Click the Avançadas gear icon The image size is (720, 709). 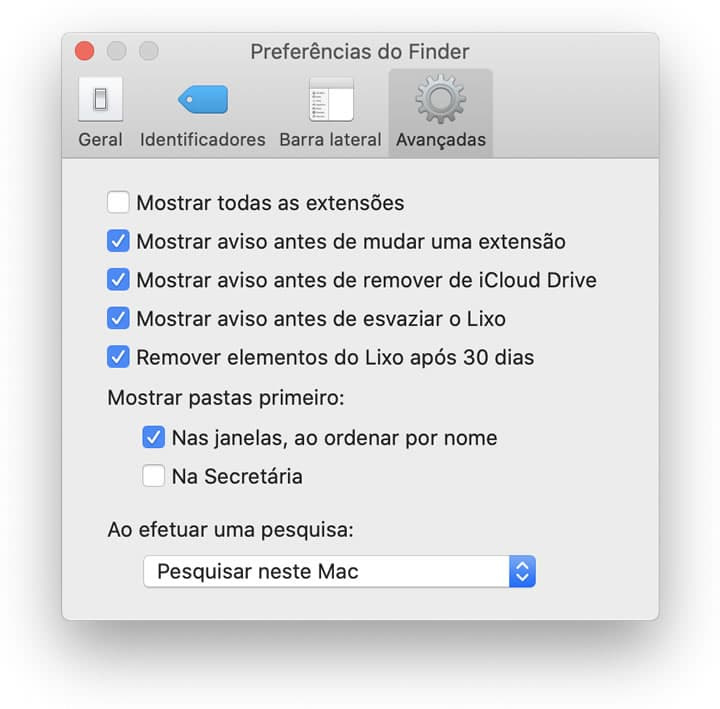440,99
